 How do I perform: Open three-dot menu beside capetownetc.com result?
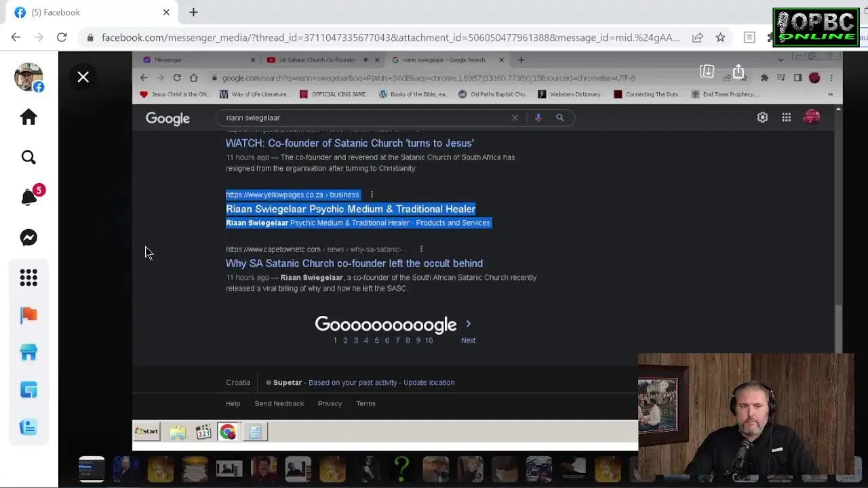click(x=421, y=249)
